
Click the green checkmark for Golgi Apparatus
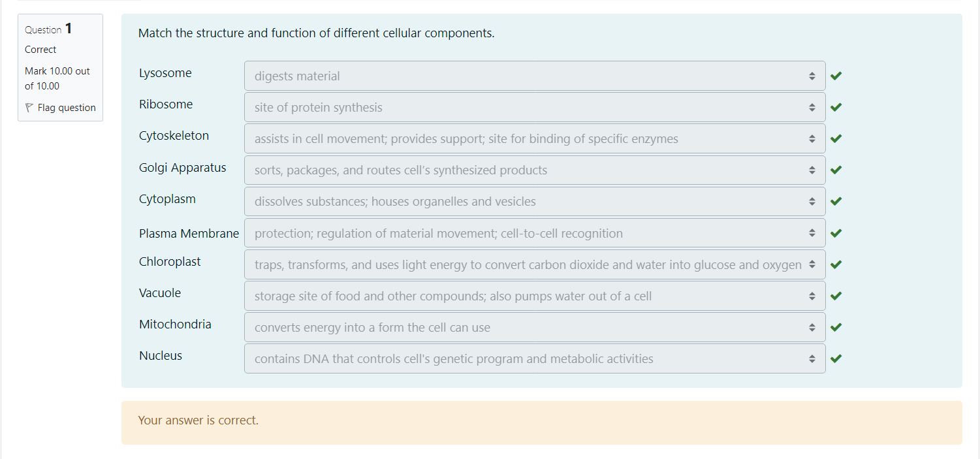coord(836,170)
